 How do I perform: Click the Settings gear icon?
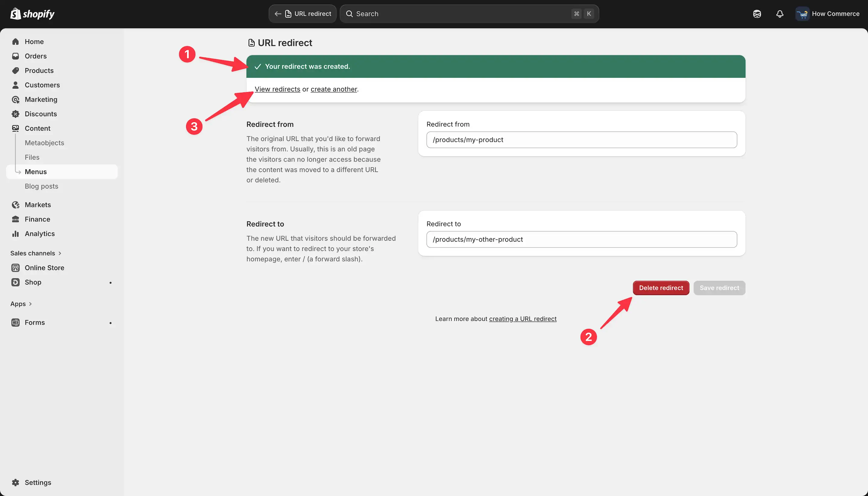tap(15, 482)
